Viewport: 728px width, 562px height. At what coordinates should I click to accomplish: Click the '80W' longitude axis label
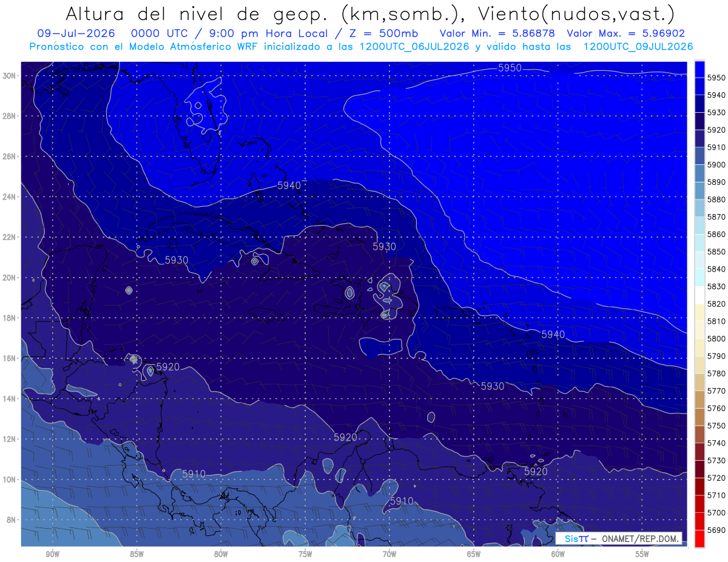[221, 554]
